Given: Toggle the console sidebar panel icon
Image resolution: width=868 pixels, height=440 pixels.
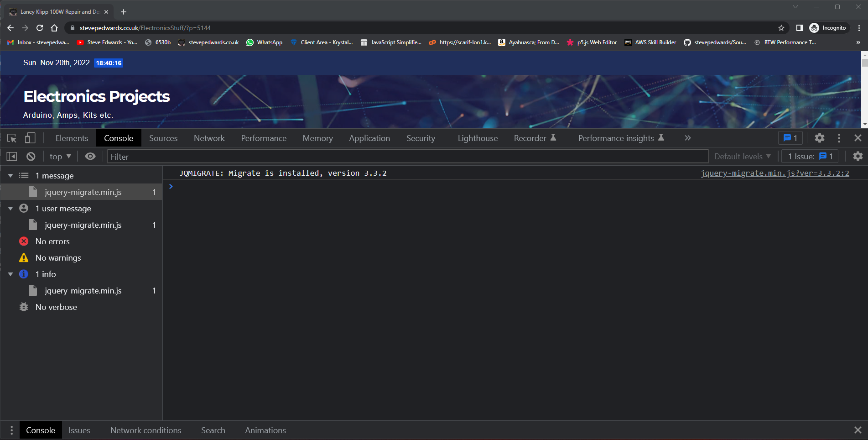Looking at the screenshot, I should coord(12,157).
